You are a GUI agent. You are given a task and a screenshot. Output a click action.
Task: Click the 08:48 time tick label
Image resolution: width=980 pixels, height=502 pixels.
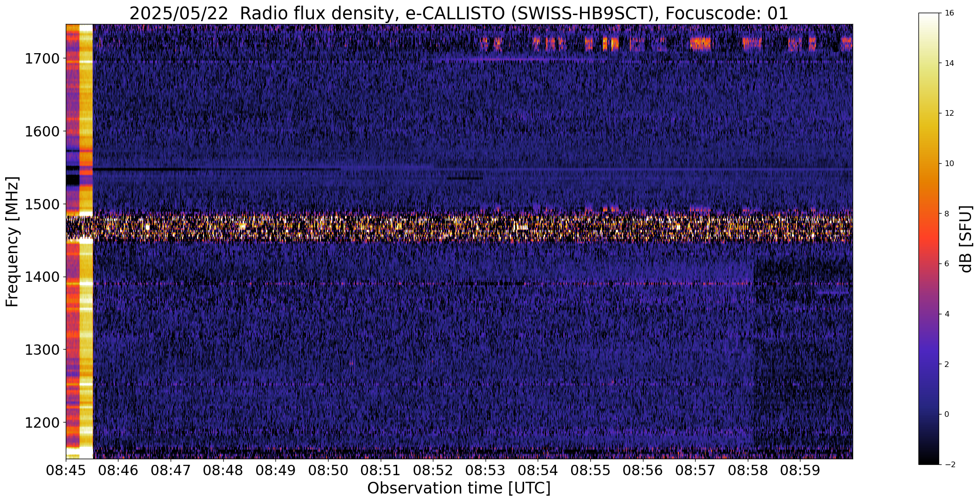223,470
